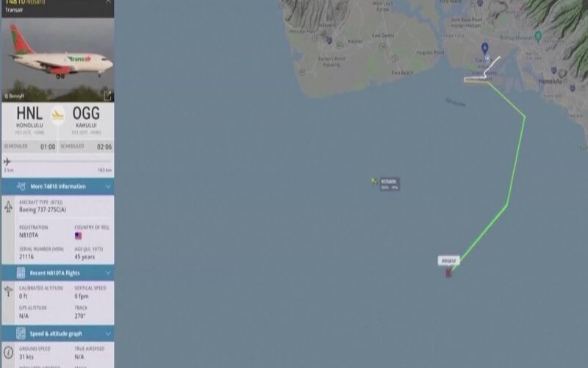
Task: Expand More T4810 information section
Action: point(58,186)
